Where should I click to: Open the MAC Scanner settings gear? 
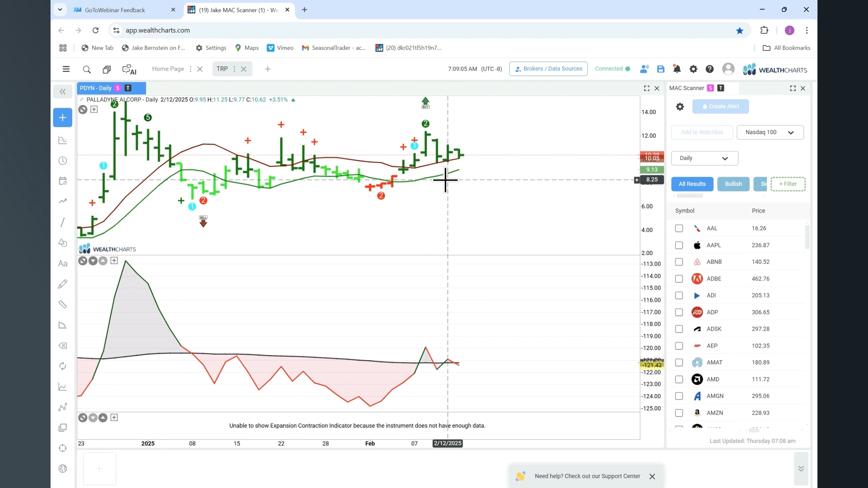pyautogui.click(x=680, y=107)
